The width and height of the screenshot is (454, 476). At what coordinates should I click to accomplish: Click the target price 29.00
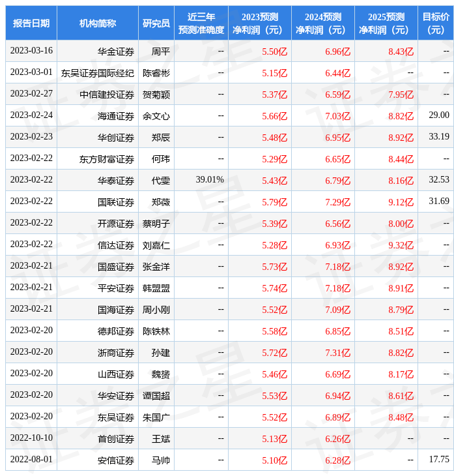(439, 115)
